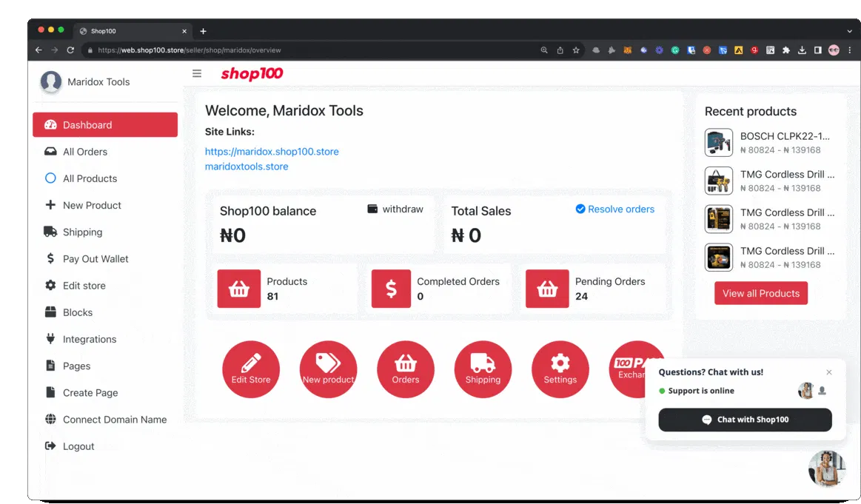
Task: Start Chat with Shop100
Action: pos(745,420)
